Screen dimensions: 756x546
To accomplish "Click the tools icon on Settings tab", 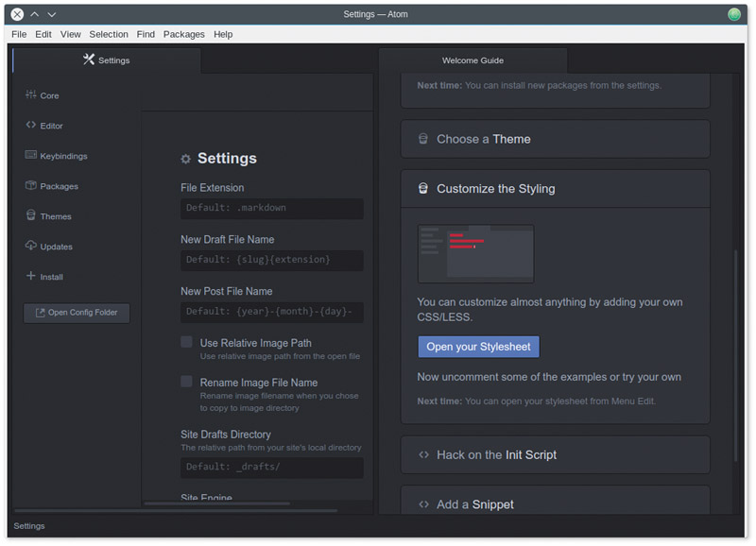I will pos(89,60).
